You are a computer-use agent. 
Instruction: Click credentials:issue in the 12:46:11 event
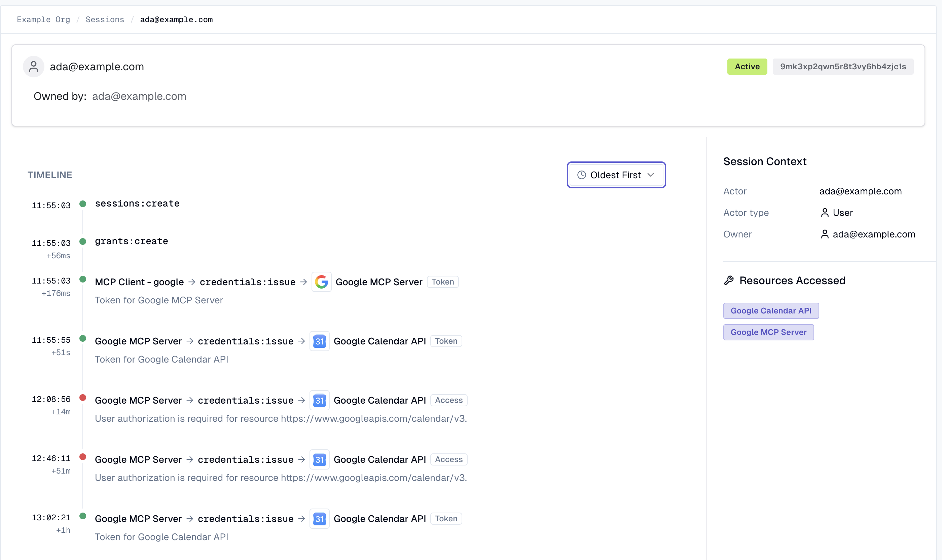(x=246, y=460)
